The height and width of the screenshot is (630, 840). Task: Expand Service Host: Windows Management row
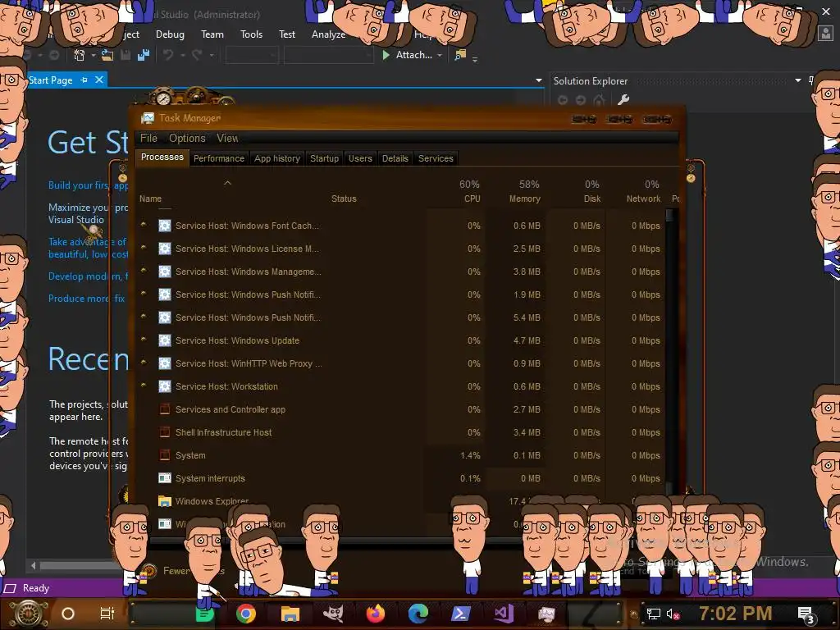tap(144, 271)
